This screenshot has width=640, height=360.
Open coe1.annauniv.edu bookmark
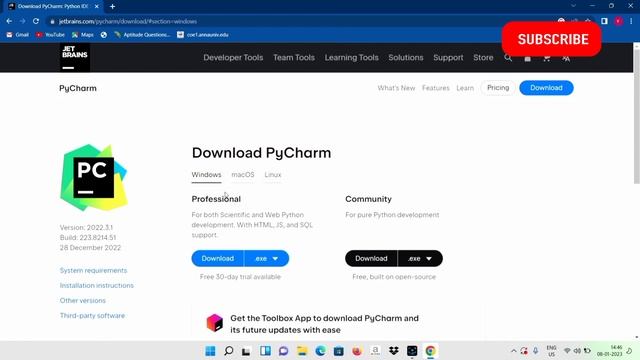(x=203, y=35)
